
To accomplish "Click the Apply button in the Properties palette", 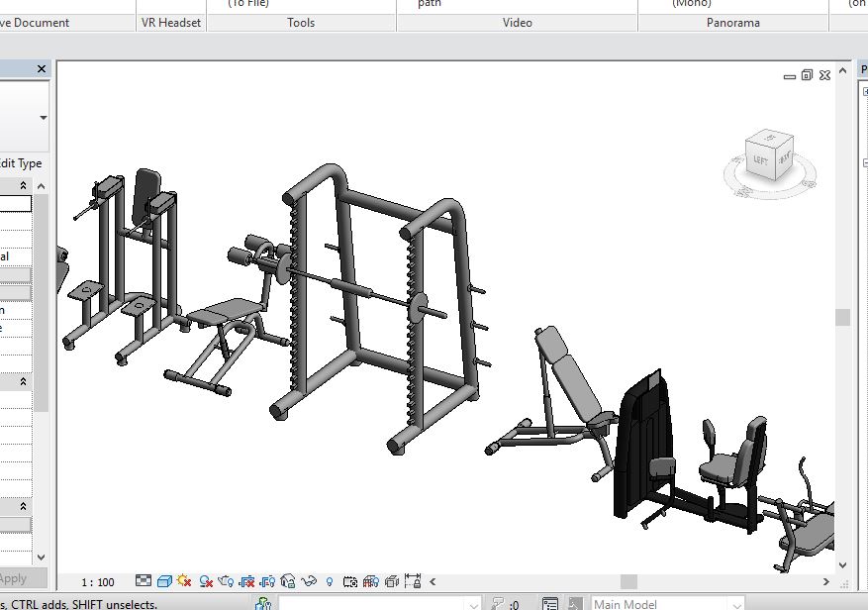I will pos(20,577).
